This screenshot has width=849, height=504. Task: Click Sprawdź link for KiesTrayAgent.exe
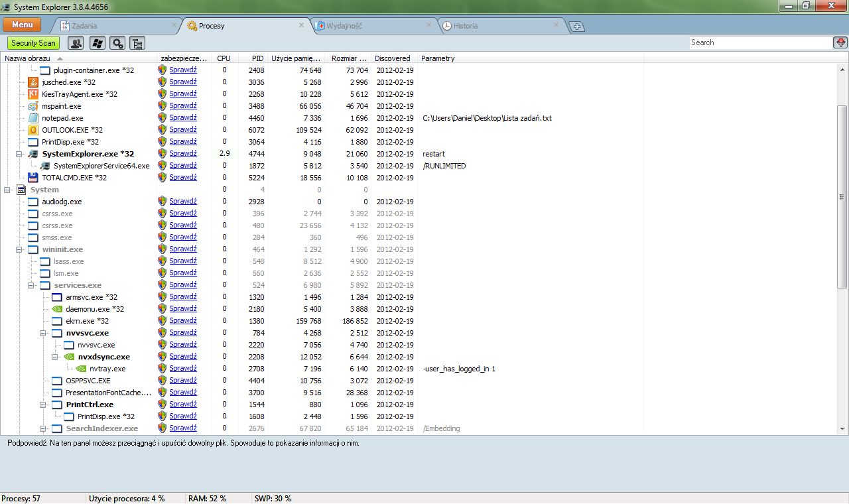pos(182,94)
